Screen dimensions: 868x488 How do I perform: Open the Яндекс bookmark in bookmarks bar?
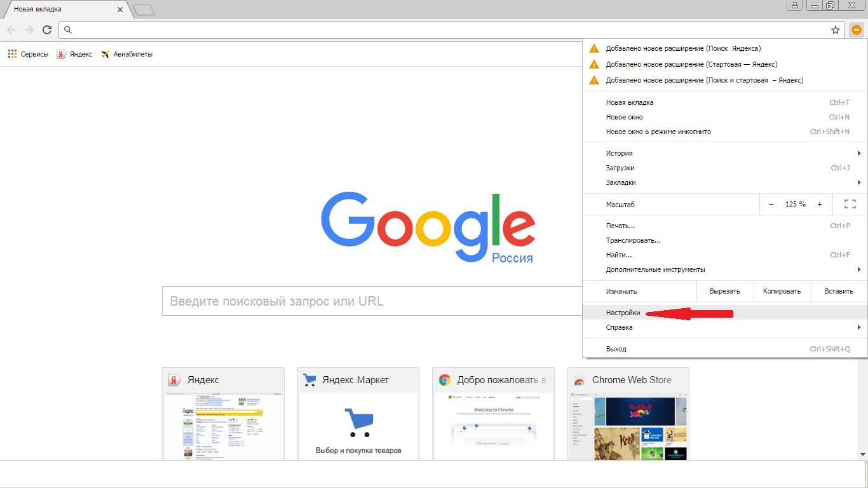[x=74, y=54]
